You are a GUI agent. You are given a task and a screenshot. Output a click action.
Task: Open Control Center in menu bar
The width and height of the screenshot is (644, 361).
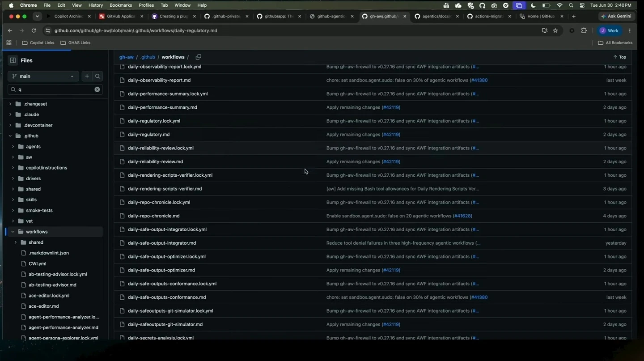point(582,5)
